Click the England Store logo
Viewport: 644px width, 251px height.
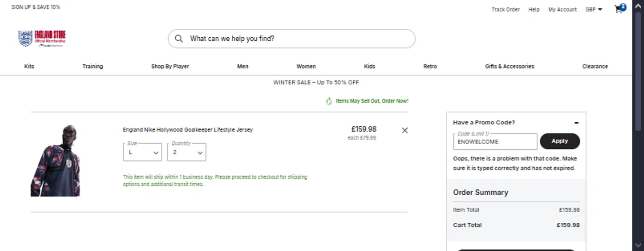[x=42, y=39]
